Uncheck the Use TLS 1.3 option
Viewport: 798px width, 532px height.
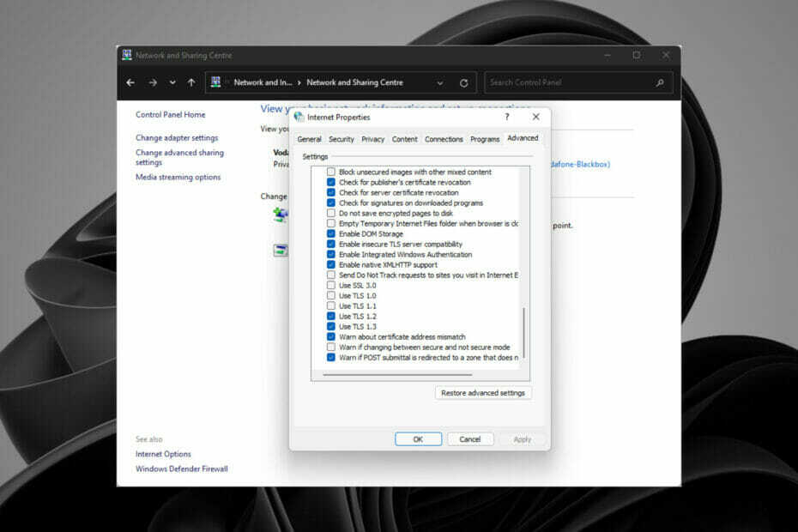click(331, 326)
